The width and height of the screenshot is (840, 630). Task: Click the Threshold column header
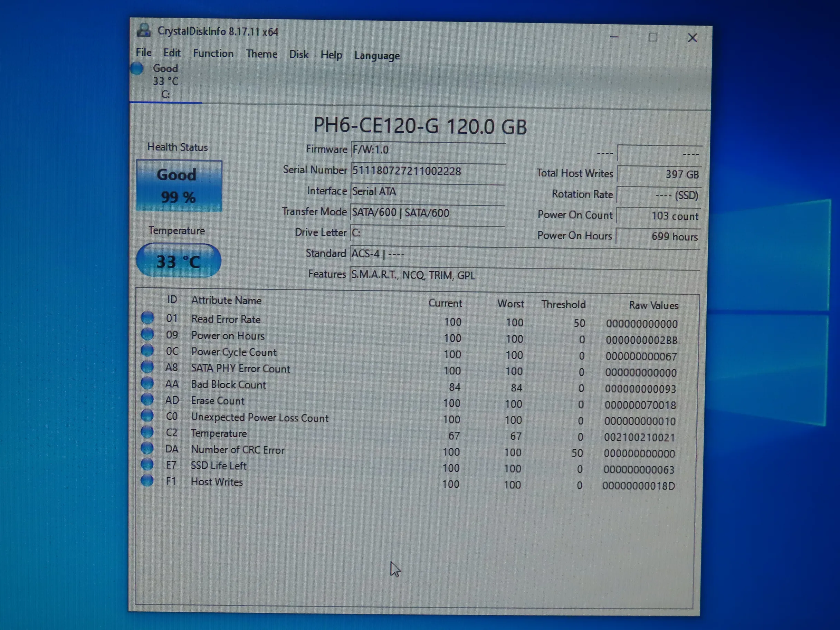coord(564,305)
